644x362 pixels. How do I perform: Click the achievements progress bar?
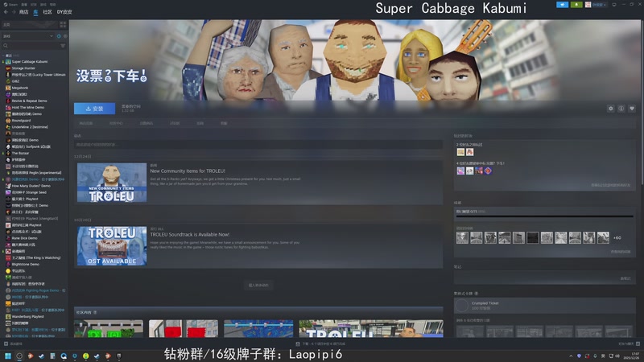point(545,216)
